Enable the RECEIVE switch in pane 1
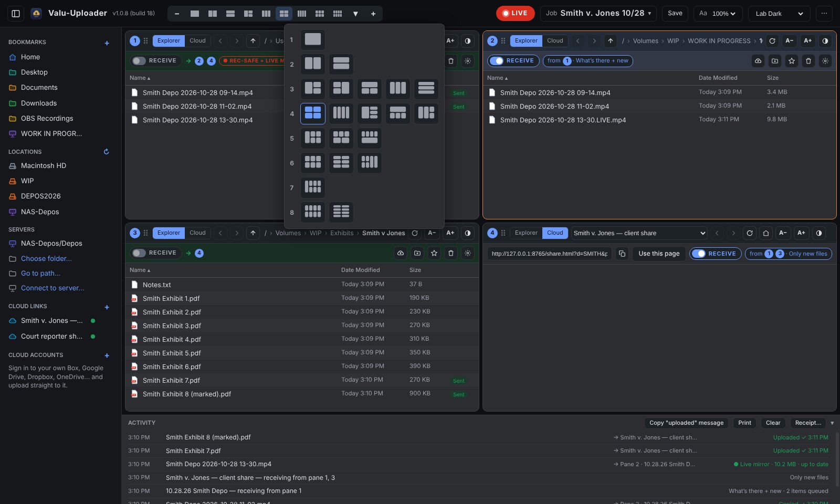The width and height of the screenshot is (840, 504). click(x=139, y=61)
